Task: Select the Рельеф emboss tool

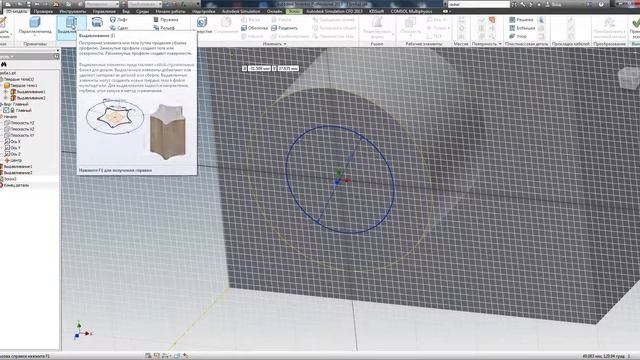Action: tap(164, 28)
